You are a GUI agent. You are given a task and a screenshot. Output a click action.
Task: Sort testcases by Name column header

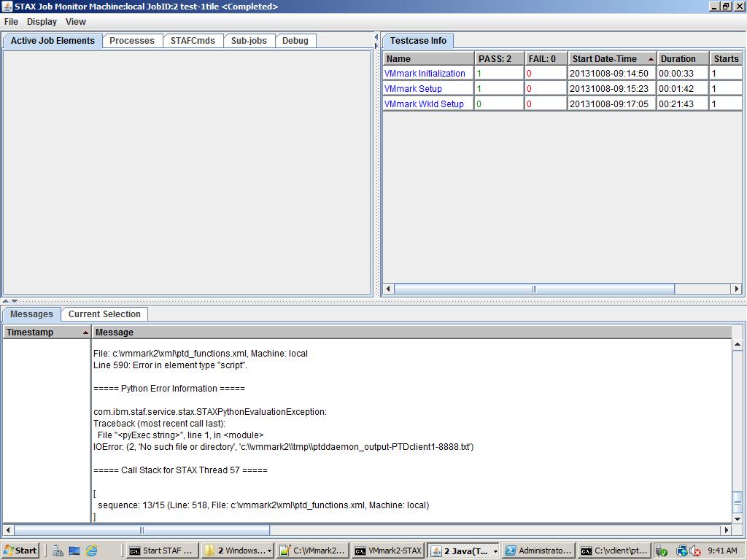pyautogui.click(x=428, y=58)
